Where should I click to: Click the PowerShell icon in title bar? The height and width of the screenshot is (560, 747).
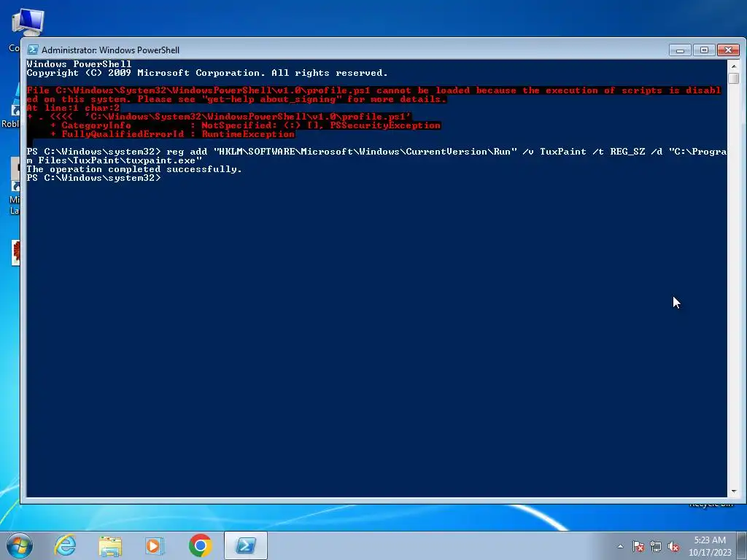pos(33,50)
